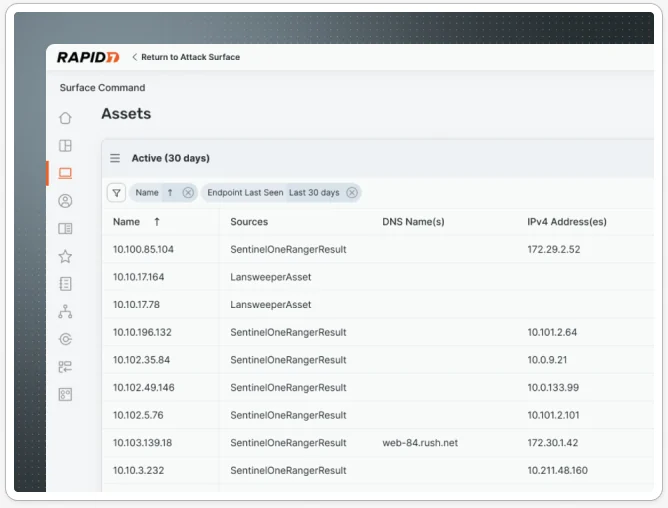Open asset 10.103.139.18

(142, 443)
